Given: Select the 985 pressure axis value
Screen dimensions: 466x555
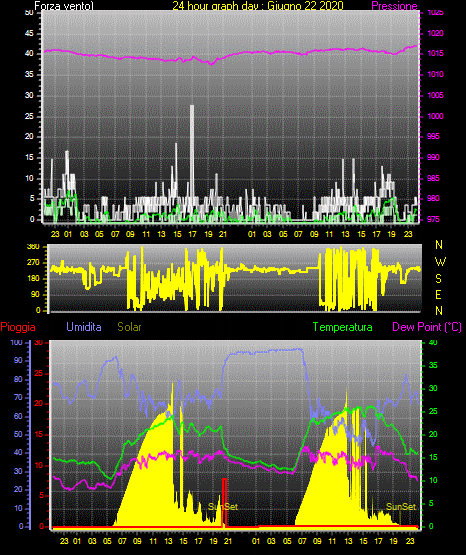Looking at the screenshot, I should [x=433, y=178].
